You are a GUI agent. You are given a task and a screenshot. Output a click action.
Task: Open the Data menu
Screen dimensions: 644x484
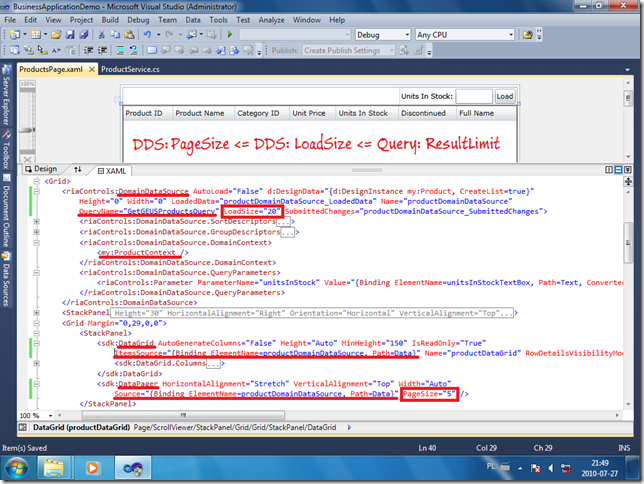point(193,20)
